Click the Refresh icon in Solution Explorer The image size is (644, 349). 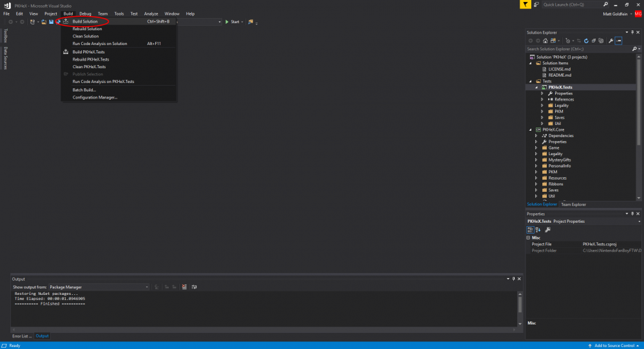point(585,41)
